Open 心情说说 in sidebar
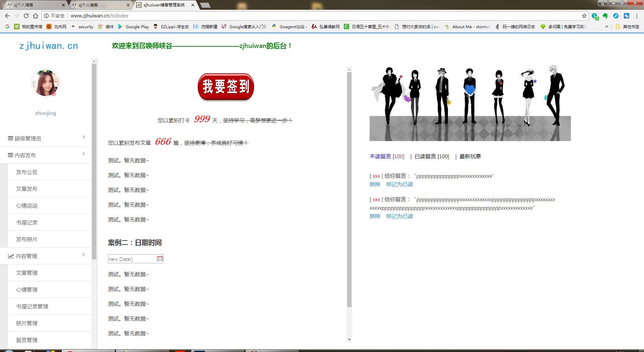The width and height of the screenshot is (644, 352). click(50, 206)
